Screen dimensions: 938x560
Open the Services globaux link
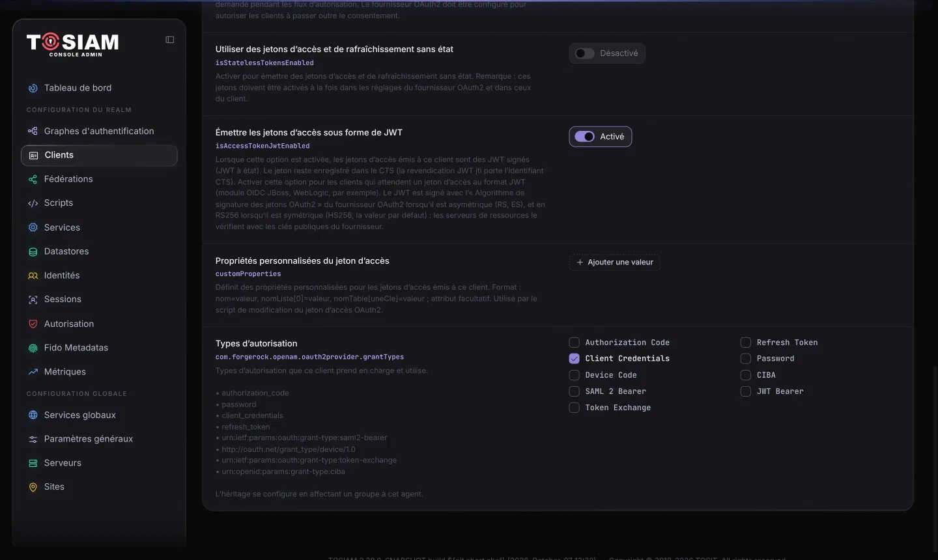coord(99,415)
